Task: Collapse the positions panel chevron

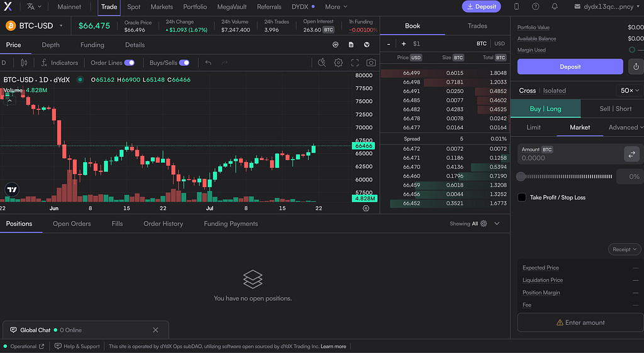Action: (x=497, y=224)
